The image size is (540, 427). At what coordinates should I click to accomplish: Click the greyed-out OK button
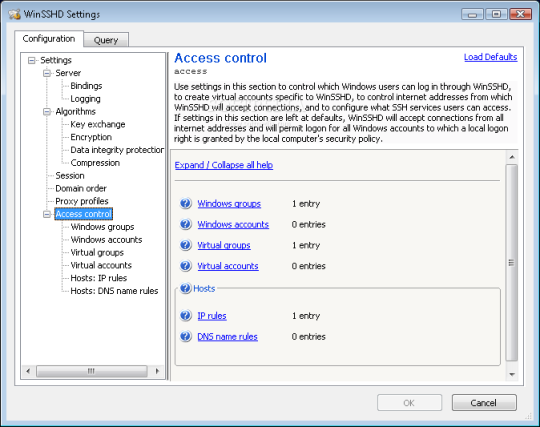(x=409, y=403)
